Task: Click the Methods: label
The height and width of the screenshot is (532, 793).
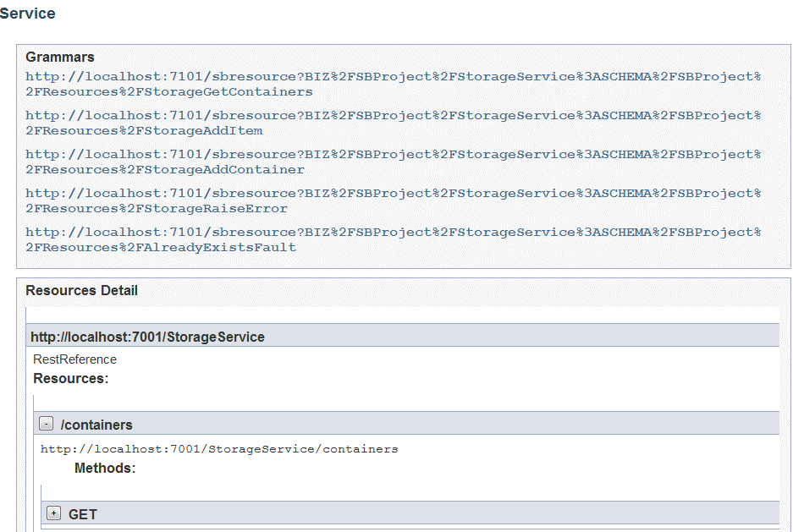Action: 105,469
